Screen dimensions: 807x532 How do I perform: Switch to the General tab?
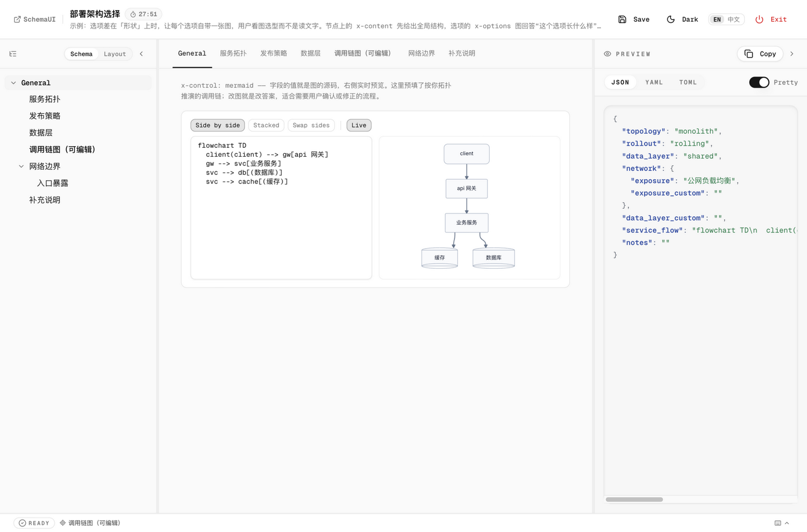click(192, 54)
